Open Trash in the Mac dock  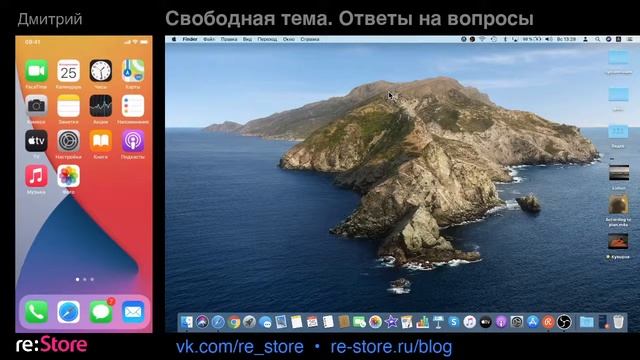pos(618,322)
